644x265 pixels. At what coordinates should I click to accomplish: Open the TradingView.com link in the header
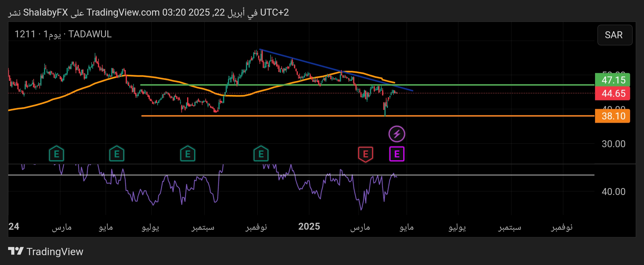123,12
